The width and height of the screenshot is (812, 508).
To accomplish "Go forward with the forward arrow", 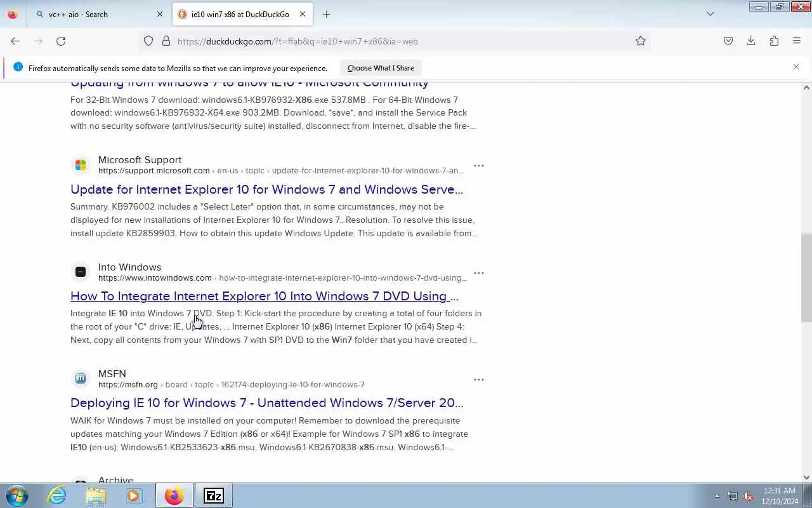I will pyautogui.click(x=38, y=41).
